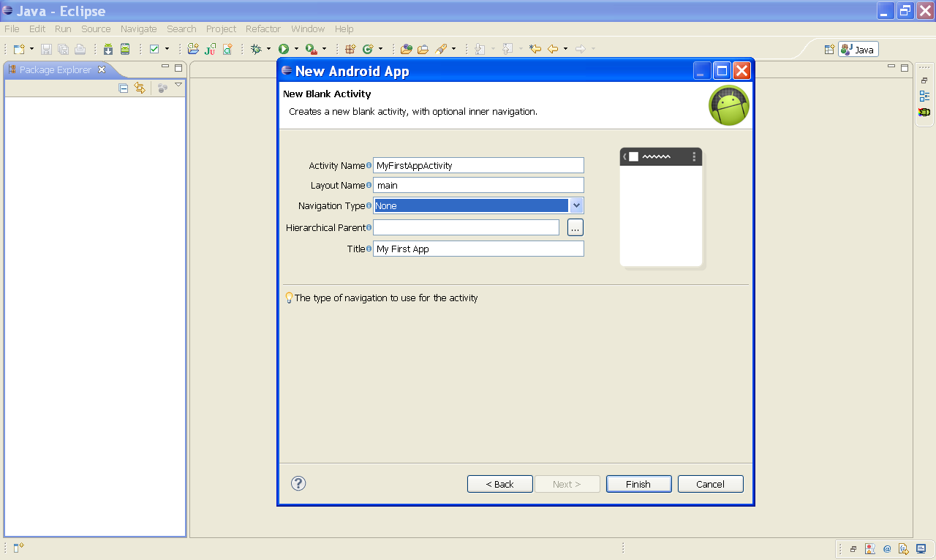Click the green Run icon

coord(284,49)
